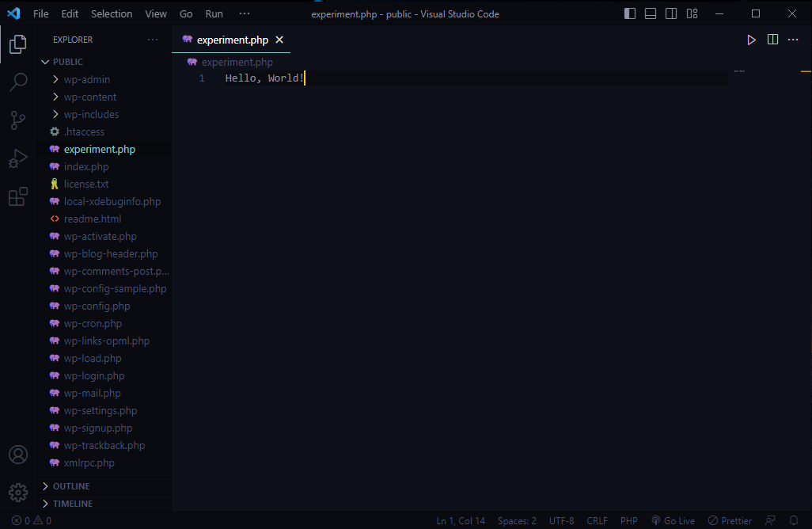Open wp-activate.php file
The image size is (812, 529).
pos(104,236)
